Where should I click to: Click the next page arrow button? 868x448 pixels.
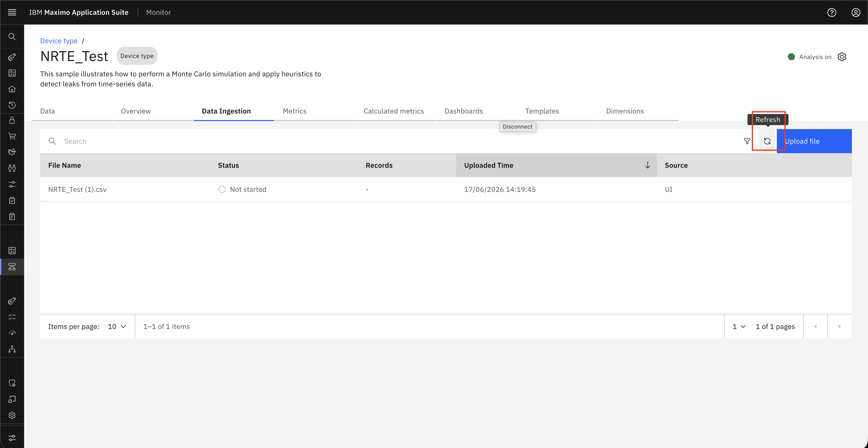[840, 326]
